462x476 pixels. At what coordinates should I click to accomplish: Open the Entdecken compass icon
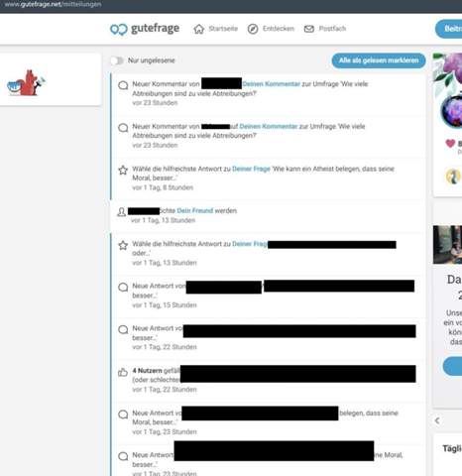pyautogui.click(x=253, y=29)
